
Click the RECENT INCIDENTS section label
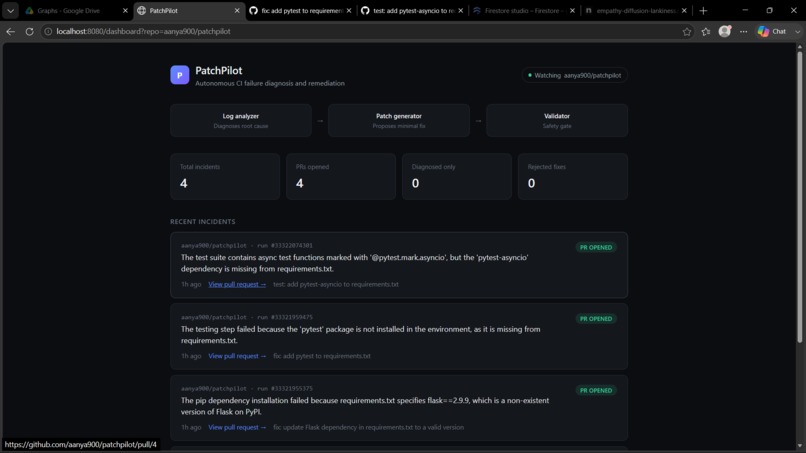coord(203,222)
